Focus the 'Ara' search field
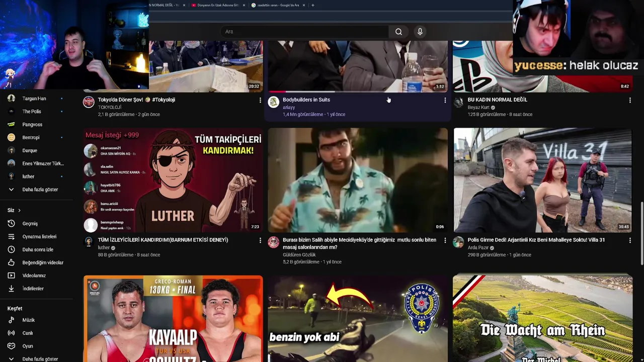 pyautogui.click(x=304, y=32)
